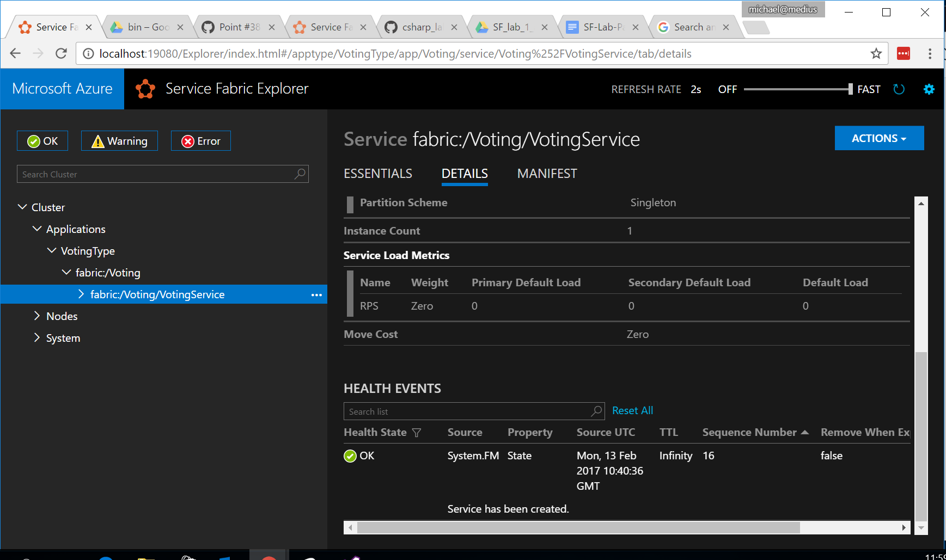The image size is (946, 560).
Task: Toggle the Error health filter
Action: [201, 141]
